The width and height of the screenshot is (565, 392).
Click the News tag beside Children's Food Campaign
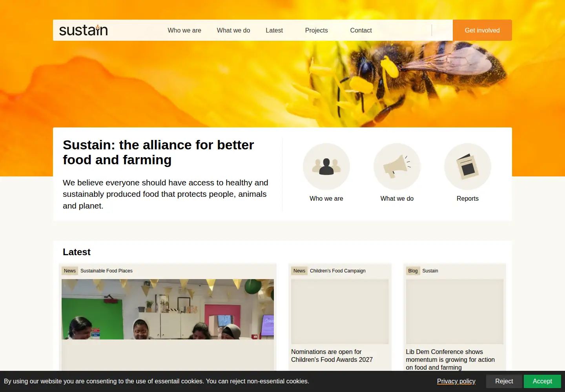point(299,271)
